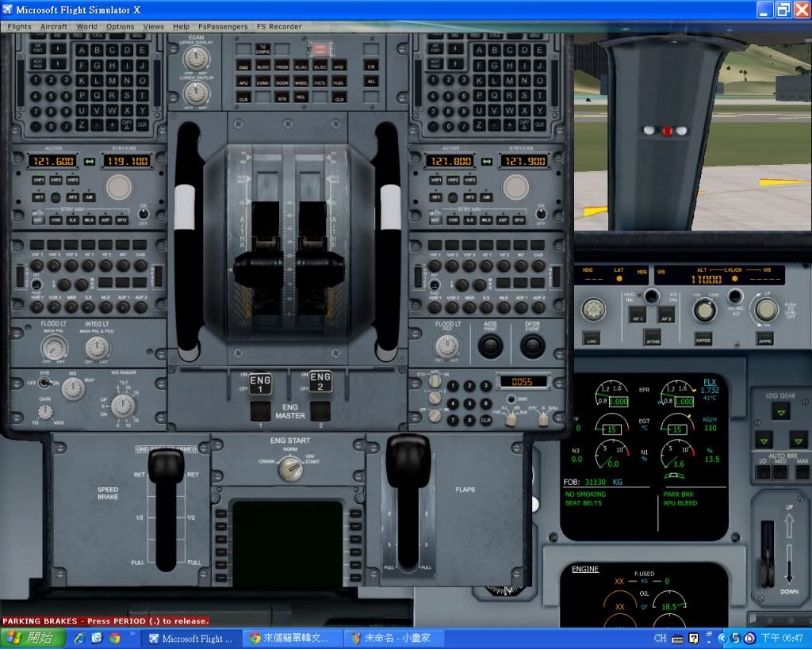
Task: Open the ECAM WHEEL page
Action: (x=301, y=82)
